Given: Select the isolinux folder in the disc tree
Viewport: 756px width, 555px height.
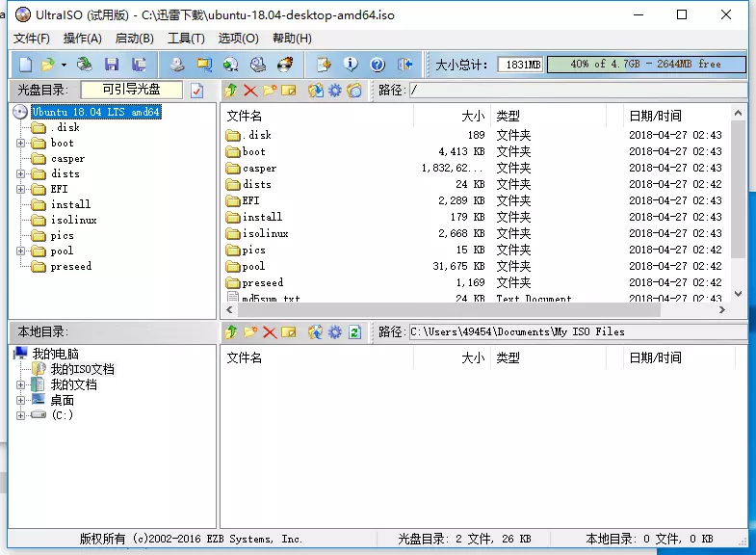Looking at the screenshot, I should pyautogui.click(x=73, y=220).
